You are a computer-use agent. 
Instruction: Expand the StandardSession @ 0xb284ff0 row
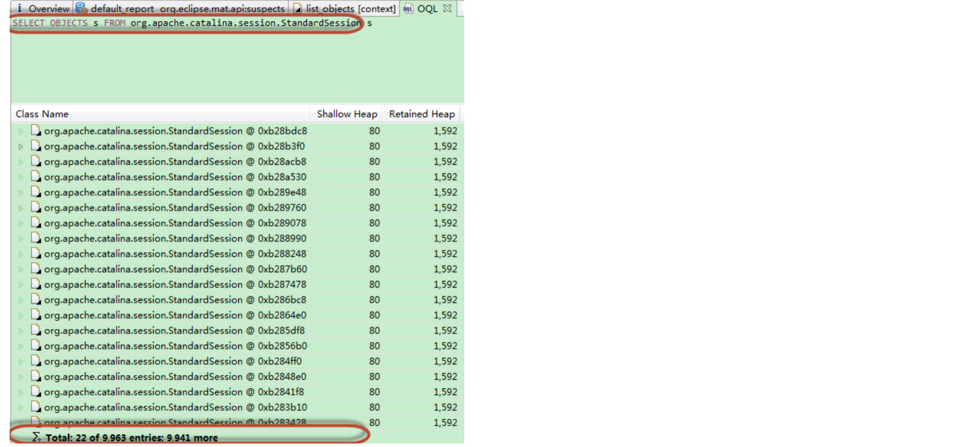21,362
